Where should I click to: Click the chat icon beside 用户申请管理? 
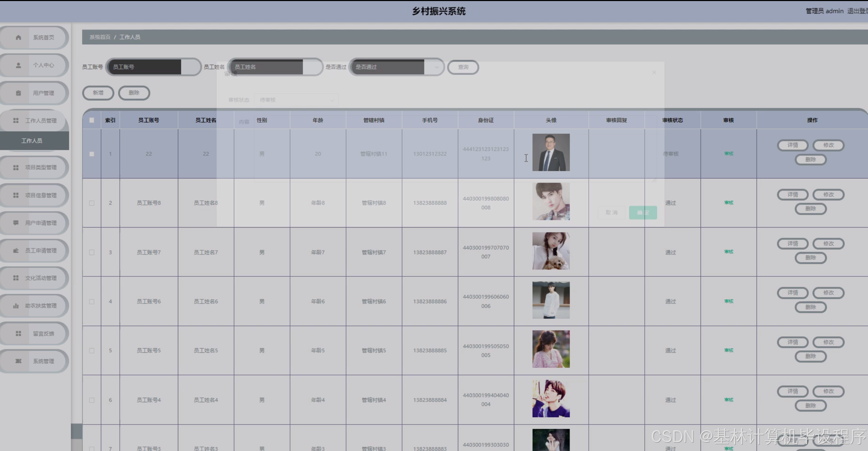tap(16, 223)
